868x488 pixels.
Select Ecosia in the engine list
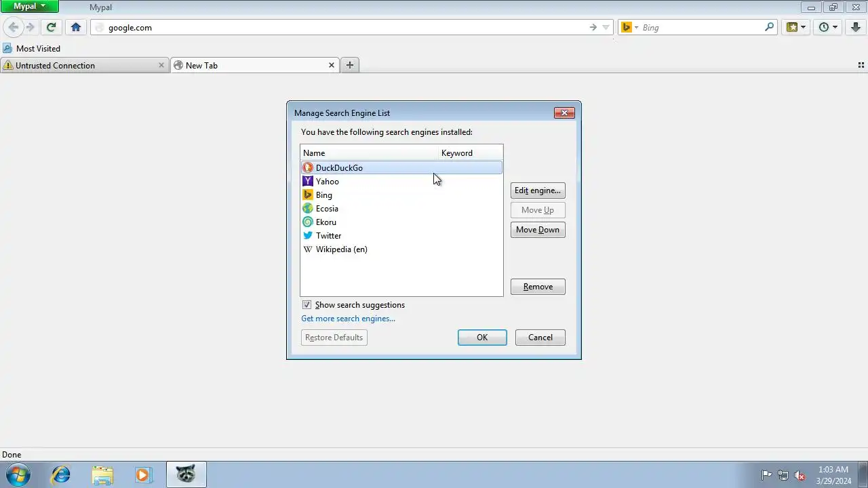point(401,209)
